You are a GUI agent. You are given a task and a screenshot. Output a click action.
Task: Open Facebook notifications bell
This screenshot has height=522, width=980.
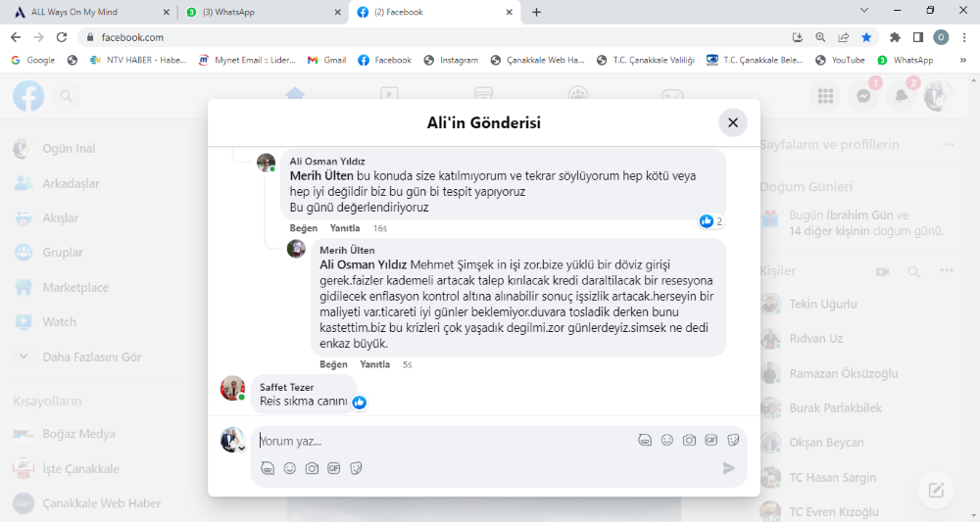[x=902, y=96]
